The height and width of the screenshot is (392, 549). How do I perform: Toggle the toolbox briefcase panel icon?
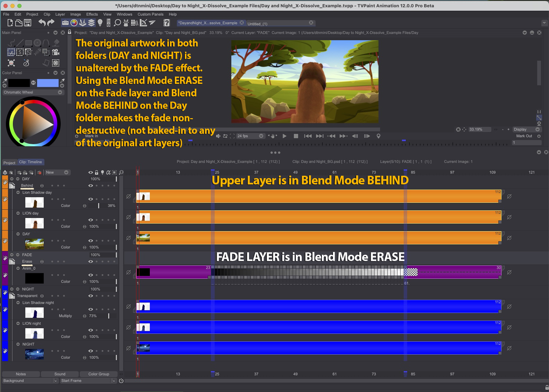tap(65, 23)
